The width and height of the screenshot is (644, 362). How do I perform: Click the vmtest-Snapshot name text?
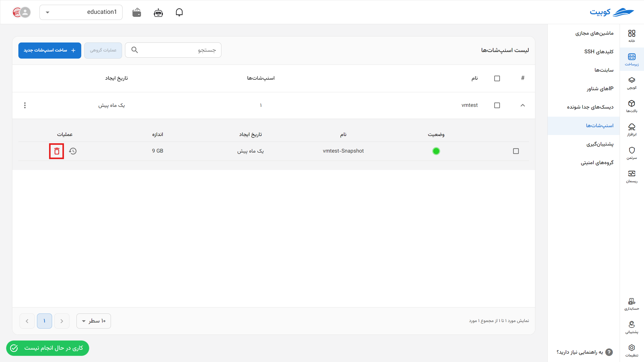click(343, 151)
